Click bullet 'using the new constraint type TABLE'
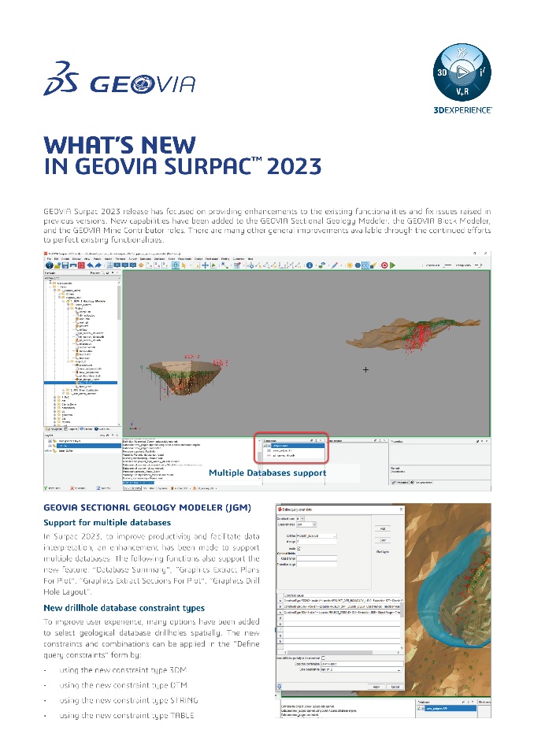Viewport: 534px width, 756px height. (126, 716)
